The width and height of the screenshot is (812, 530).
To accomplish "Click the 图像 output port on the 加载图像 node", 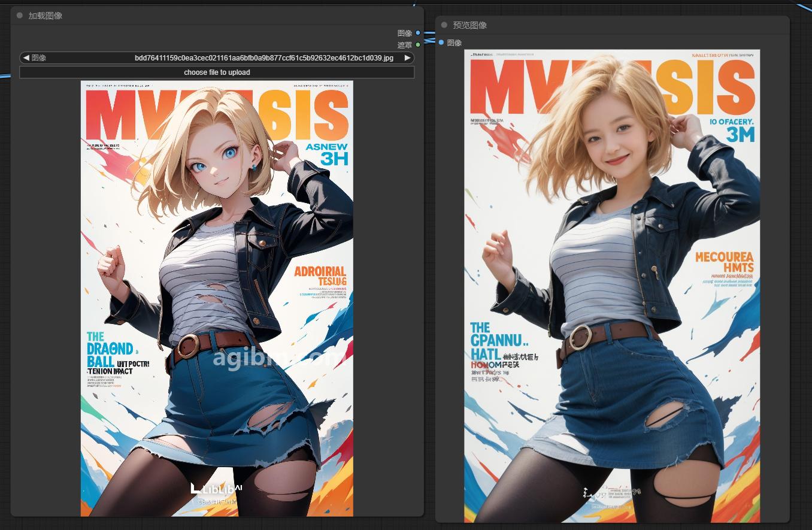I will click(418, 33).
